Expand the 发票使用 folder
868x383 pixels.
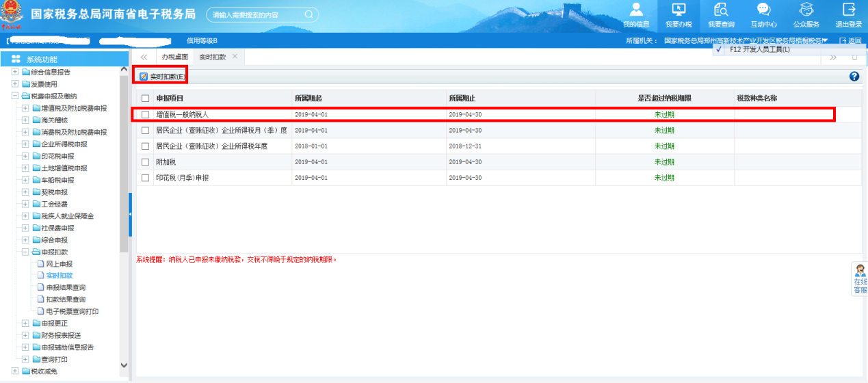[15, 84]
